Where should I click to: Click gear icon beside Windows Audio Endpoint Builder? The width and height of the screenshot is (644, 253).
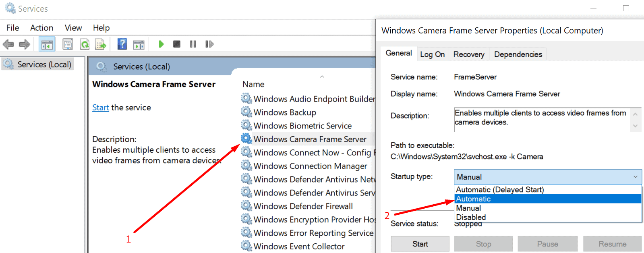click(x=246, y=98)
